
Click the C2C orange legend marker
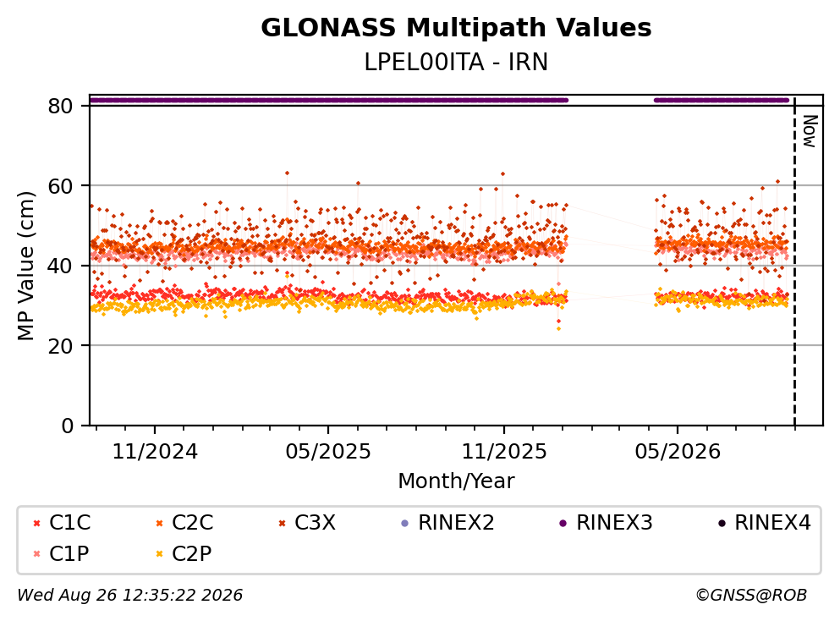click(x=159, y=523)
